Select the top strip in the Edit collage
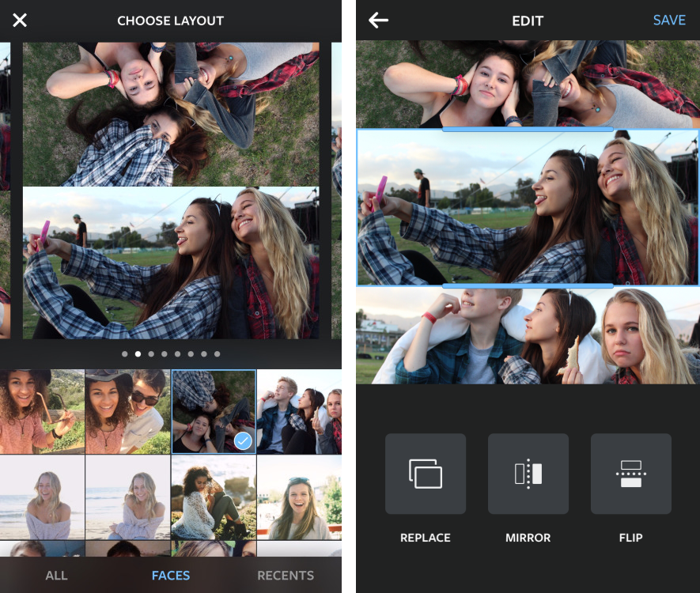The width and height of the screenshot is (700, 593). coord(528,84)
